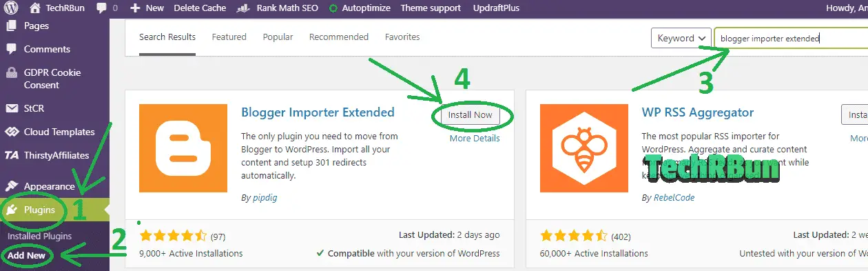Viewport: 868px width, 271px height.
Task: Open Theme support in admin bar
Action: 431,8
